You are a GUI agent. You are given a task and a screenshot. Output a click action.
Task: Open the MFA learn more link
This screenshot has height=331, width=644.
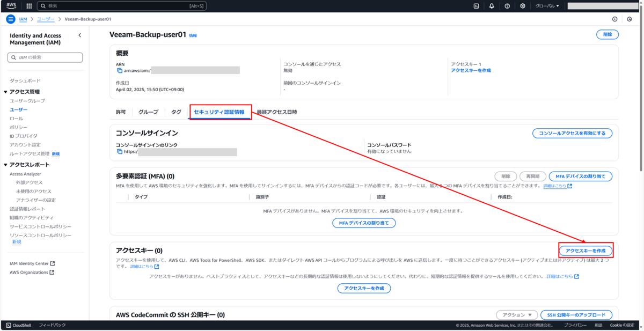[x=558, y=186]
